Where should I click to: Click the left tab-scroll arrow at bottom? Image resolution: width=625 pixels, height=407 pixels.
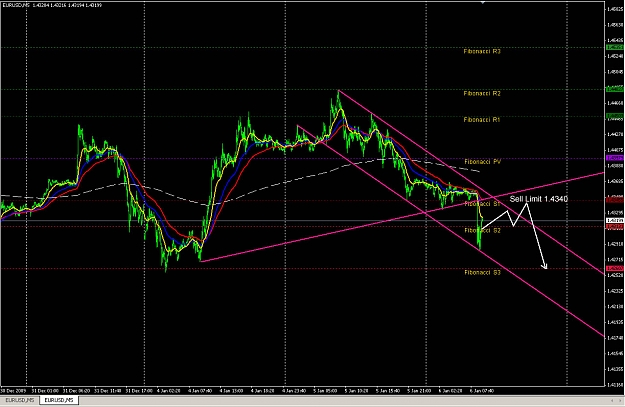[613, 400]
